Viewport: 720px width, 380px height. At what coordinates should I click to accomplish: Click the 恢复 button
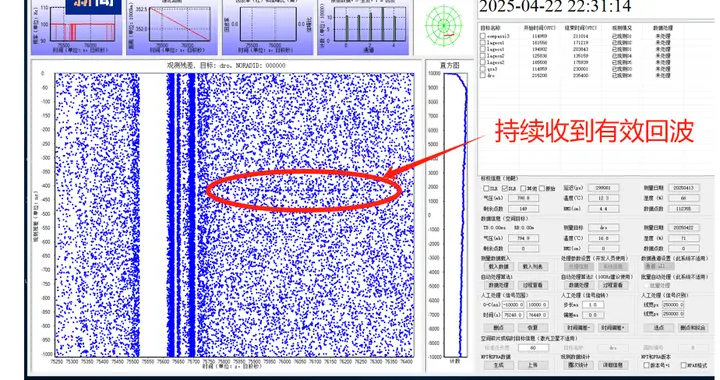pos(533,328)
